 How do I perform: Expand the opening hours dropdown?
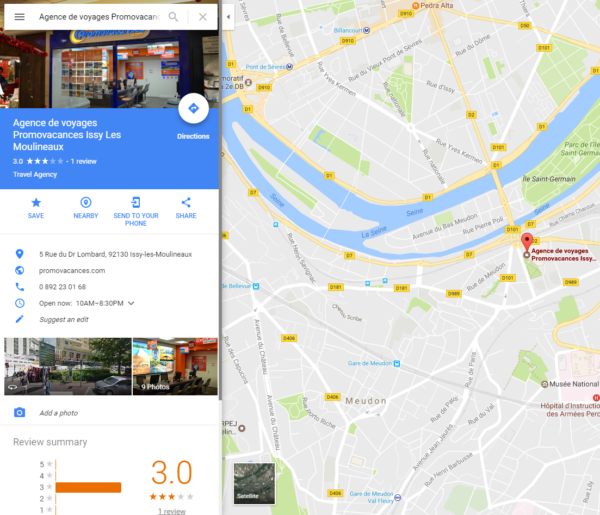click(x=131, y=303)
